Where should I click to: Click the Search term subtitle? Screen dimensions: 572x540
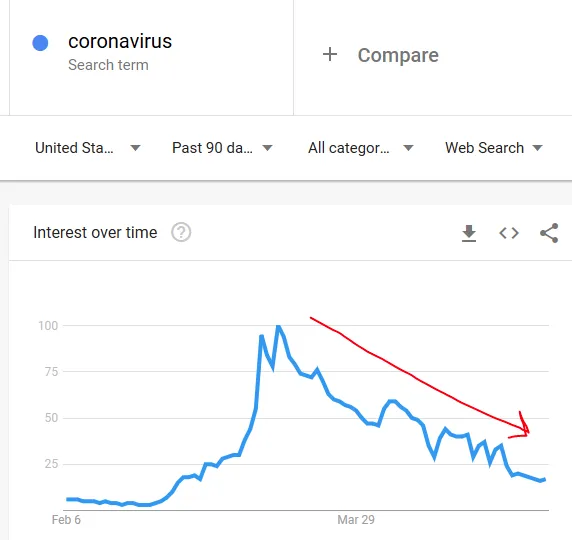pos(108,65)
